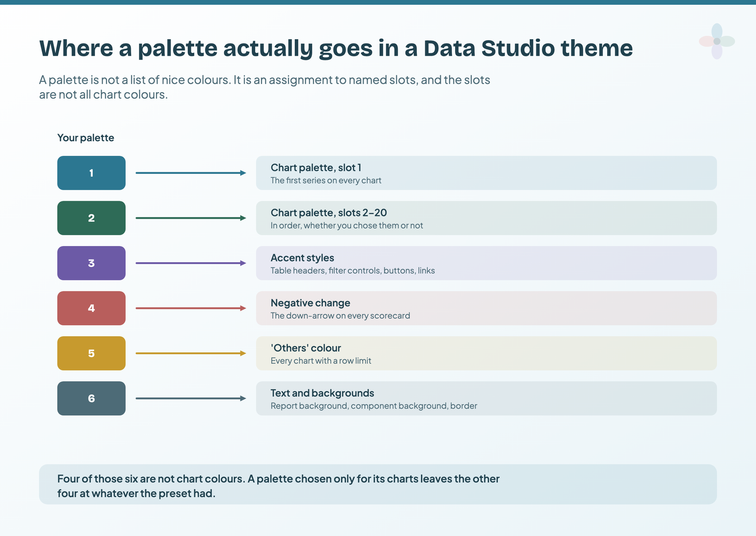This screenshot has width=756, height=536.
Task: Click 'The down-arrow on every scorecard'
Action: [340, 315]
